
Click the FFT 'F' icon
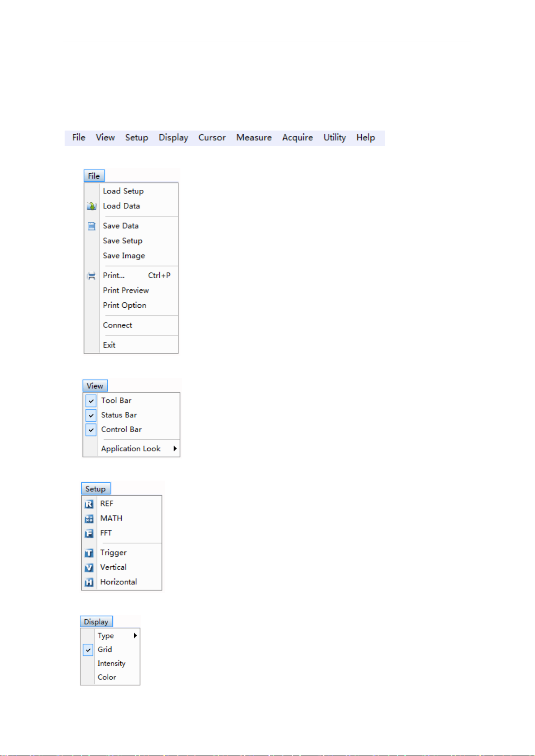89,533
